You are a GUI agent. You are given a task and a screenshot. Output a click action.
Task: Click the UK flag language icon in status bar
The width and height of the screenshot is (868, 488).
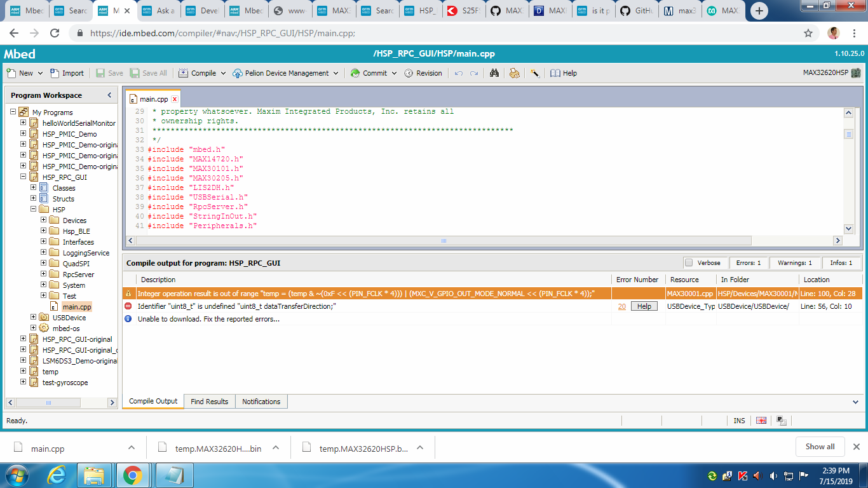point(761,421)
